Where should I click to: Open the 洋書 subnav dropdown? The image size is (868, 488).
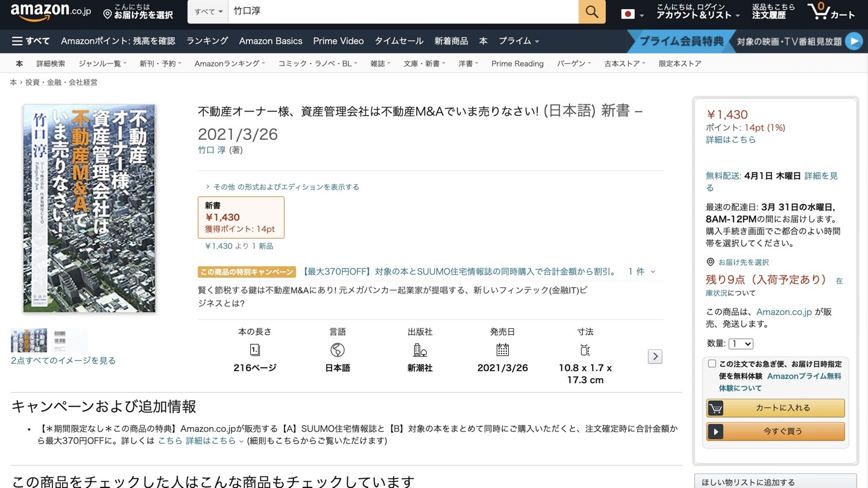tap(468, 64)
